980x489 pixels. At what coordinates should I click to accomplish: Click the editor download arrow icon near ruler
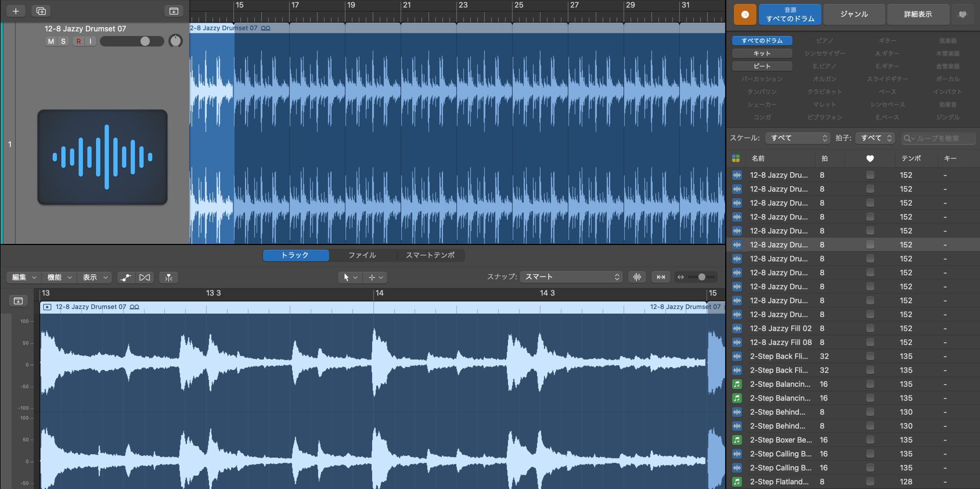pyautogui.click(x=18, y=301)
